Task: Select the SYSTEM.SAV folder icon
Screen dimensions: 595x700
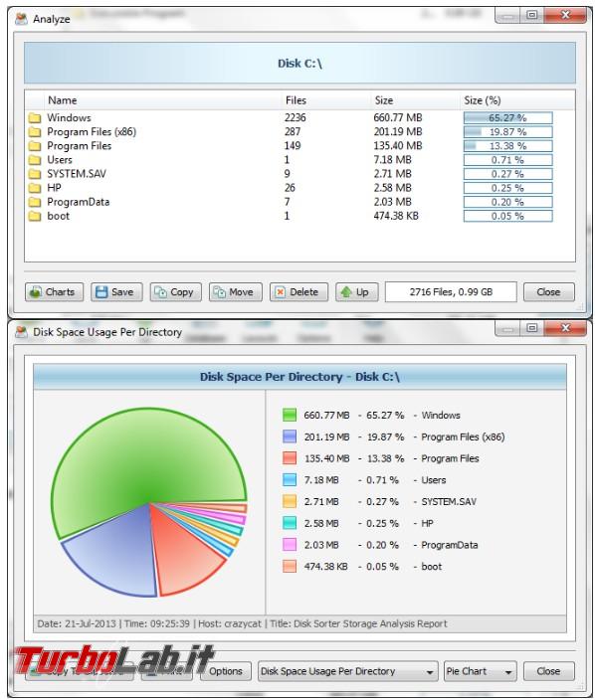Action: tap(35, 174)
